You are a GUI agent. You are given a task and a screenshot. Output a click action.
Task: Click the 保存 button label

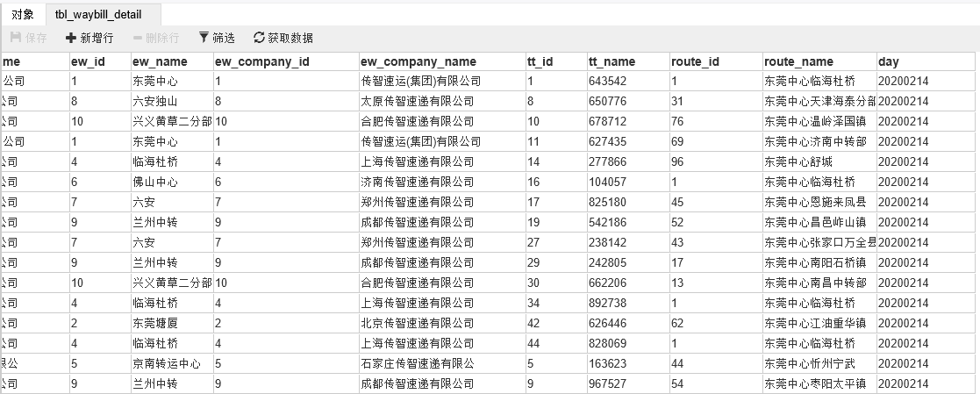36,38
